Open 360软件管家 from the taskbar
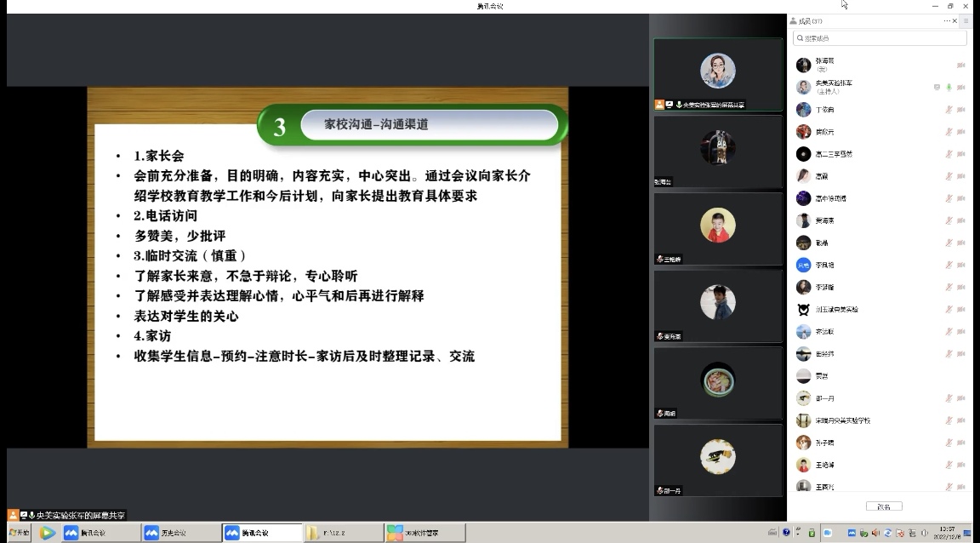Viewport: 980px width, 543px height. pos(424,534)
